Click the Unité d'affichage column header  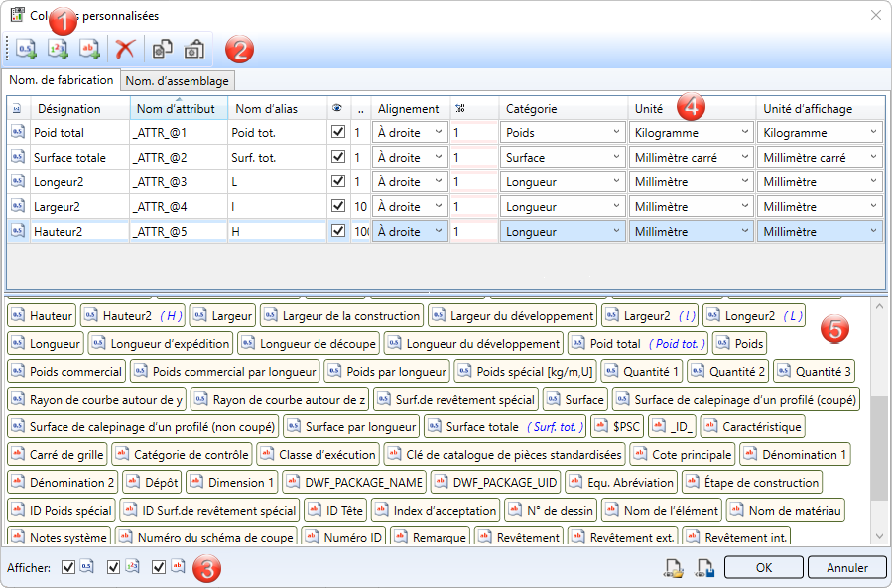821,108
